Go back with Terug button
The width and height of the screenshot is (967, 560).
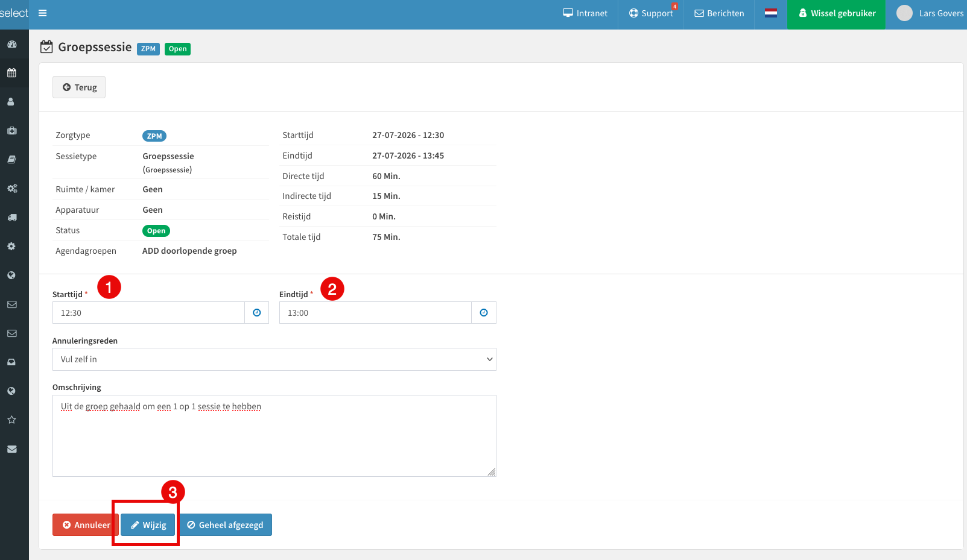[79, 87]
